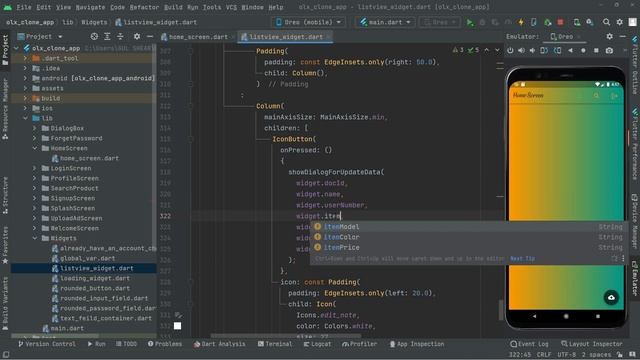The height and width of the screenshot is (360, 640).
Task: Tap search icon in emulator Home Screen
Action: 596,96
